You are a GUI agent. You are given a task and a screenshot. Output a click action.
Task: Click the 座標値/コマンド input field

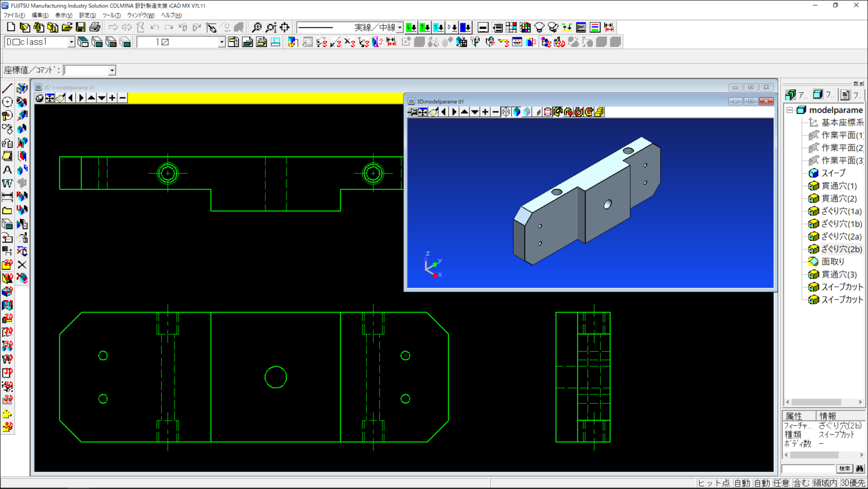(x=86, y=70)
